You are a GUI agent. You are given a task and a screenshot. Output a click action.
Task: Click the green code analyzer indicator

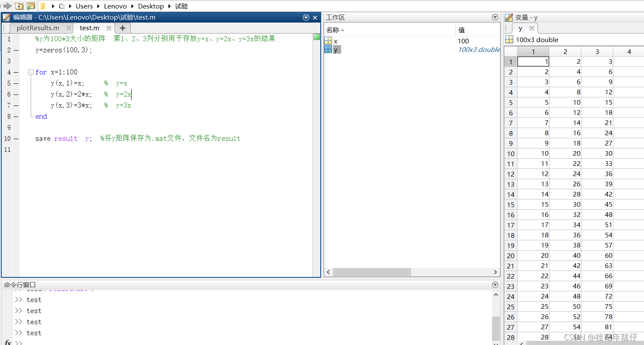[x=316, y=37]
